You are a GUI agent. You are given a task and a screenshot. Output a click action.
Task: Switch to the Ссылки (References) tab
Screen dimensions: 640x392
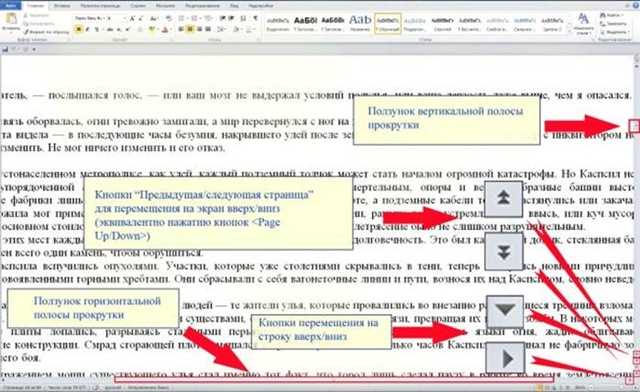(138, 6)
